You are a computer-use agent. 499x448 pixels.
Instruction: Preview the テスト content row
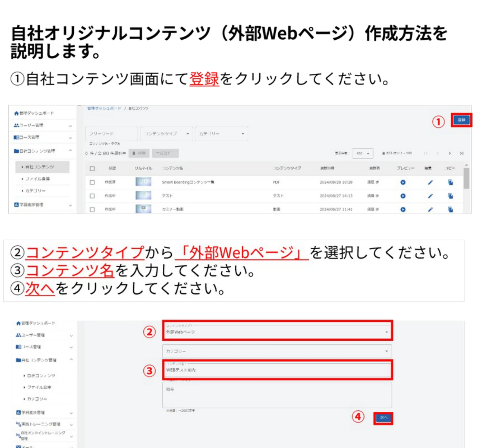403,196
